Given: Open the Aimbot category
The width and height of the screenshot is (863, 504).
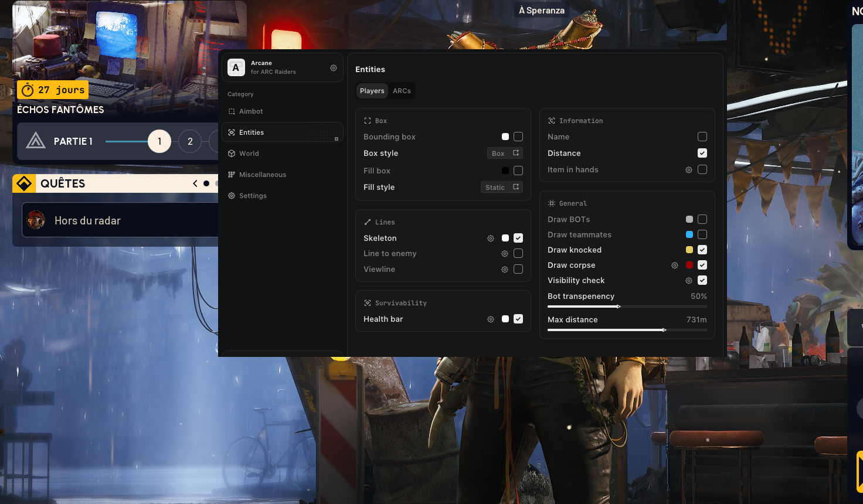Looking at the screenshot, I should tap(282, 111).
